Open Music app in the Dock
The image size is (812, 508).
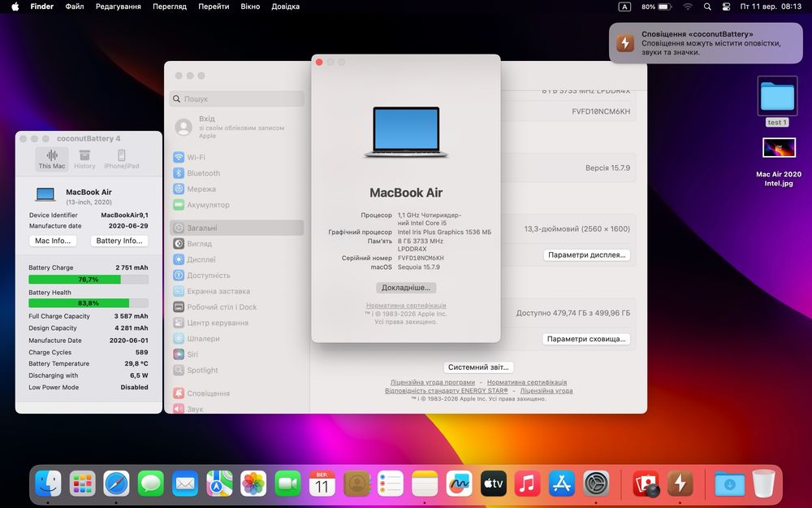click(527, 484)
